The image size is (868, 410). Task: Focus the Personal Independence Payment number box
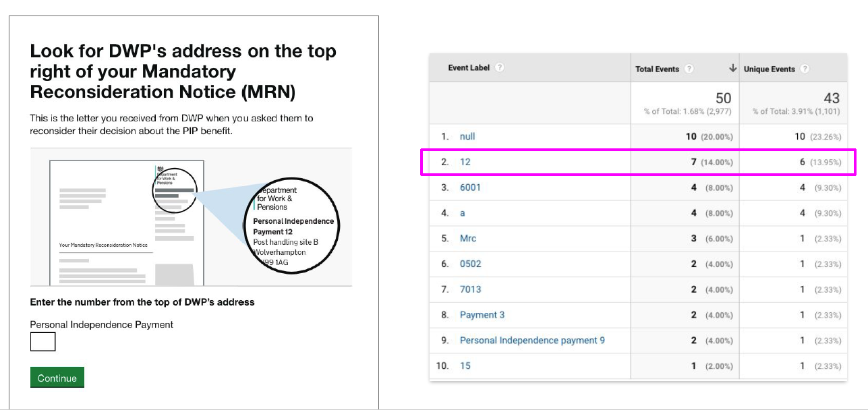click(x=42, y=343)
